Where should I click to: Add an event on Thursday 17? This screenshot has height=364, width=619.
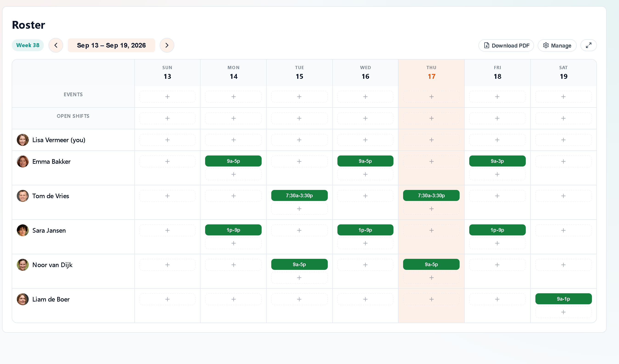(431, 96)
